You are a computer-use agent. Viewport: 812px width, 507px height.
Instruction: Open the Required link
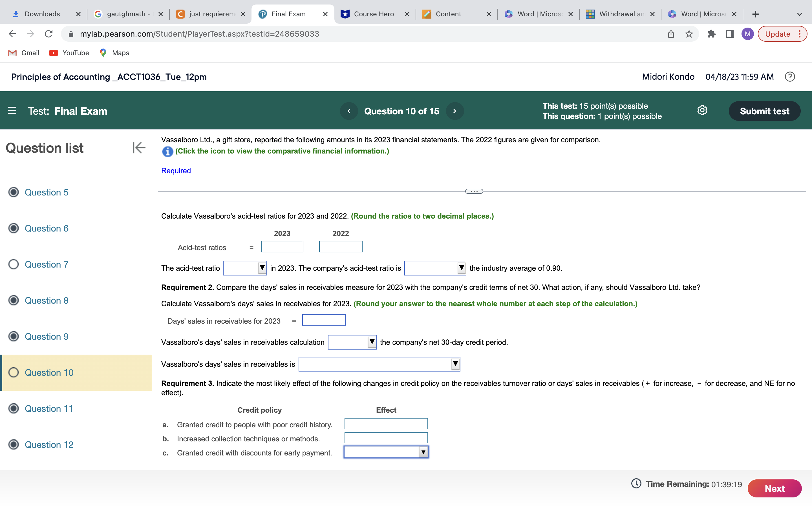point(176,171)
